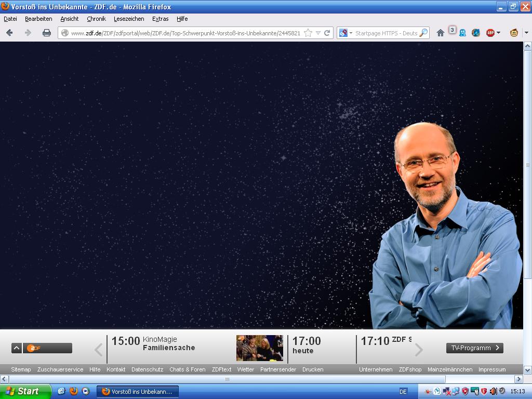The width and height of the screenshot is (532, 399).
Task: Open the Mainzelmännchen footer link
Action: pos(450,369)
